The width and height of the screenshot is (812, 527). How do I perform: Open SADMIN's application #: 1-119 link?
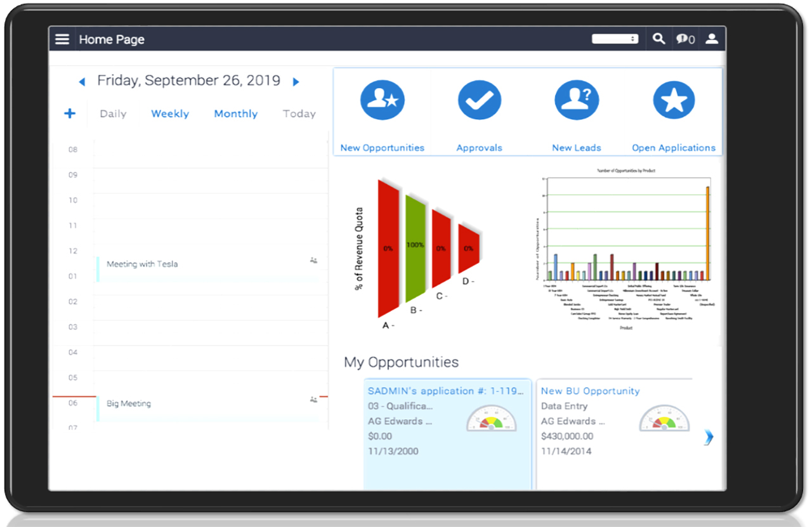click(x=447, y=391)
